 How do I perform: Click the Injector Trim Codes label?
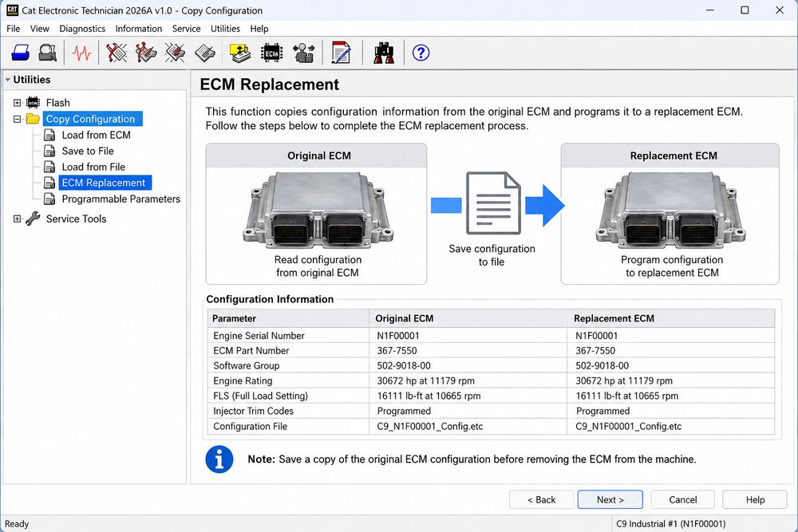coord(253,411)
